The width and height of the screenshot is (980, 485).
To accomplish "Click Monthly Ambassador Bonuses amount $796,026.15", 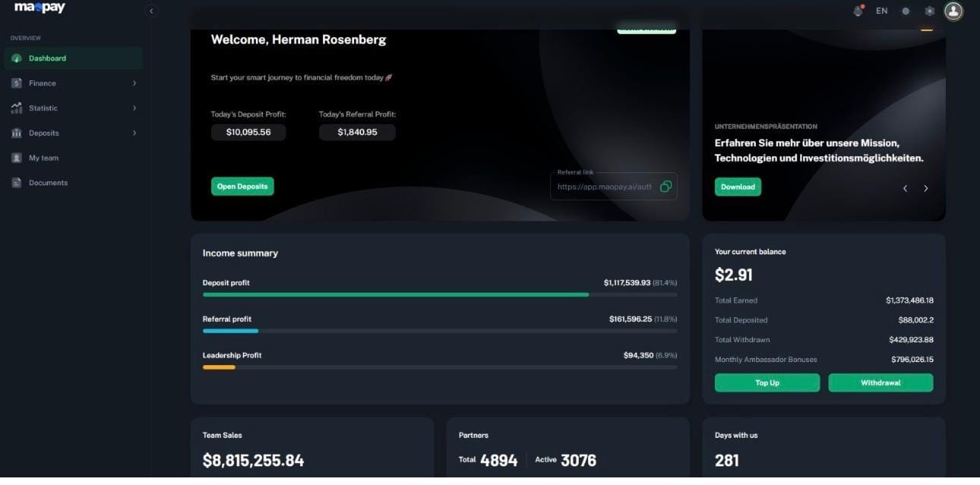I will tap(912, 360).
